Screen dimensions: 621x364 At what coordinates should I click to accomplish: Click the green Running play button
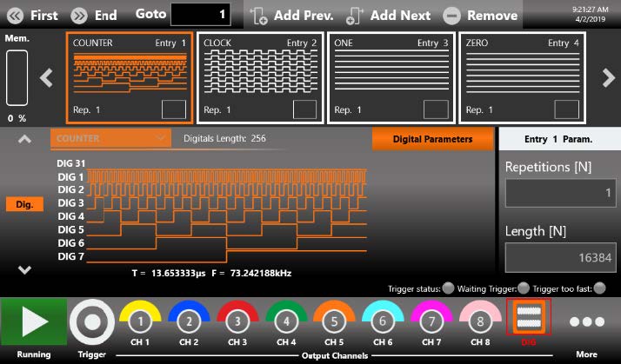click(33, 321)
